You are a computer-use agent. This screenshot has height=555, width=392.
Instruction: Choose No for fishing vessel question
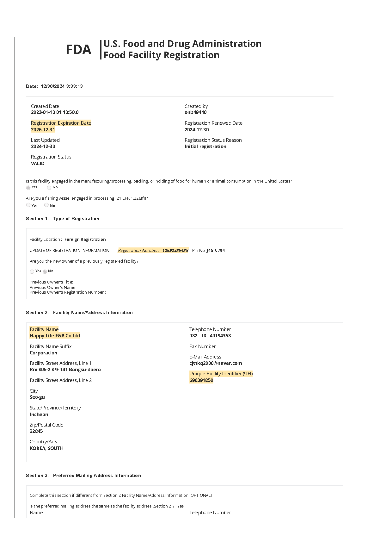46,205
